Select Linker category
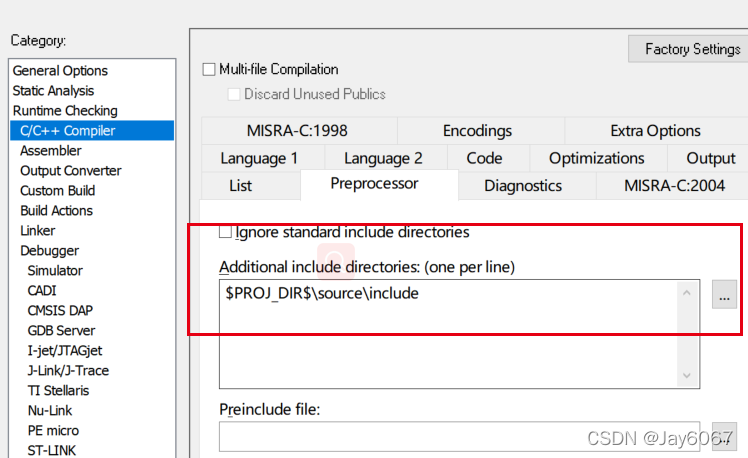The width and height of the screenshot is (748, 458). [x=38, y=231]
